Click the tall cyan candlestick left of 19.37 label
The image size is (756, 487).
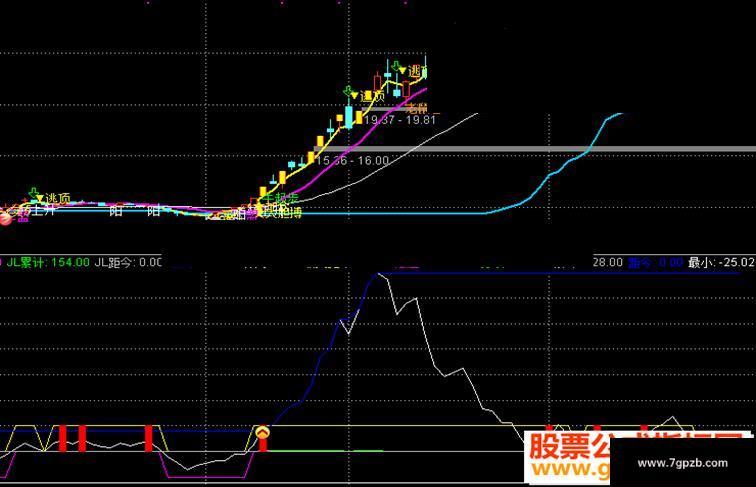349,115
